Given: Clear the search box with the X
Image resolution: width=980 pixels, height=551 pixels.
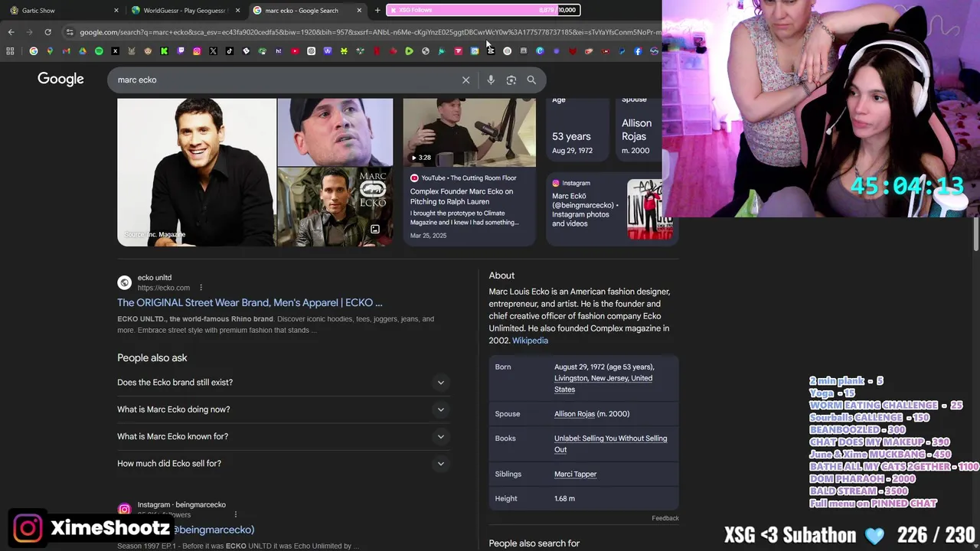Looking at the screenshot, I should [465, 80].
